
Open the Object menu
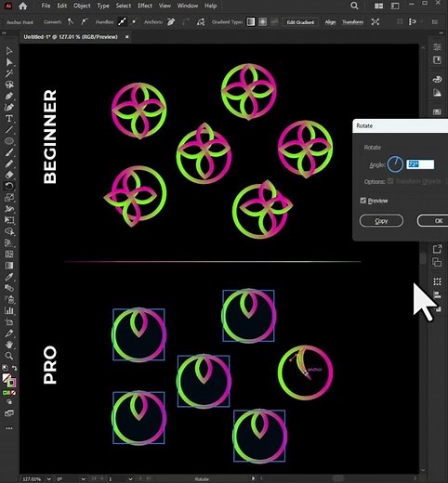tap(82, 6)
